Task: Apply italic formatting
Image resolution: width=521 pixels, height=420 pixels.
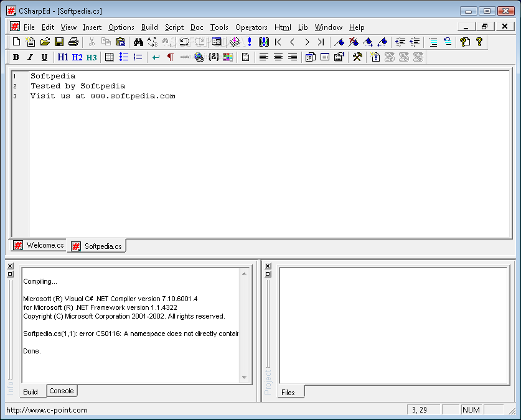Action: click(30, 57)
